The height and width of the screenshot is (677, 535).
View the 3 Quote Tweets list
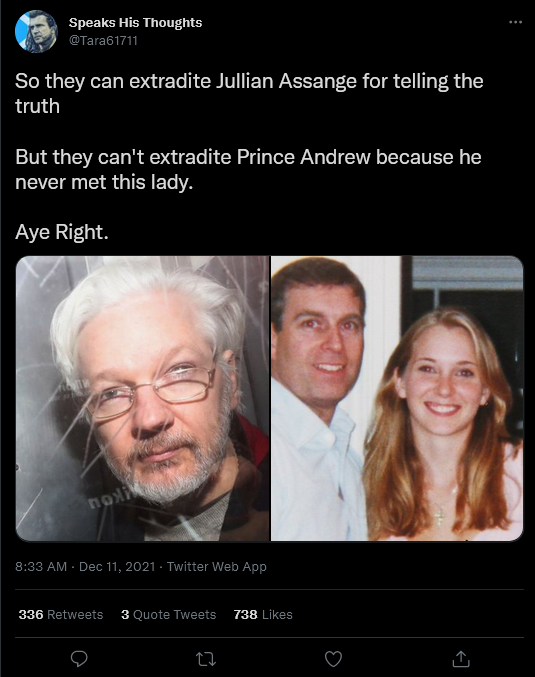168,614
